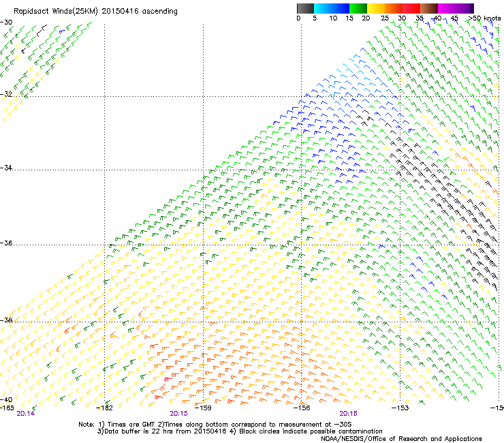504x443 pixels.
Task: Click the red 30-35 knots legend swatch
Action: click(411, 8)
